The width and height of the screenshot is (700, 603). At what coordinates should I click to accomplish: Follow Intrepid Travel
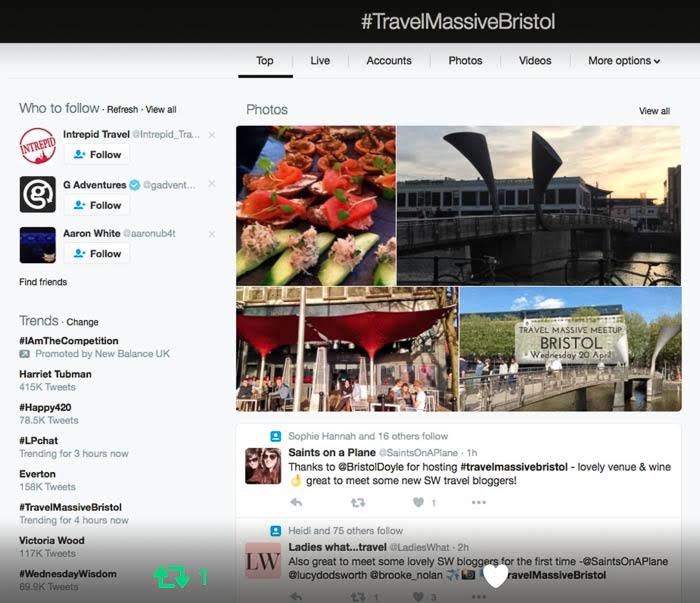point(97,154)
